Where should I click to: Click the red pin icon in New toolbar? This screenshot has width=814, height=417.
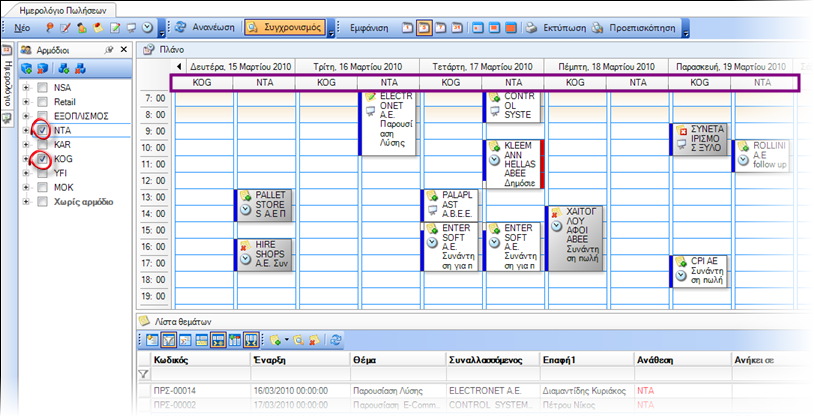tap(50, 28)
